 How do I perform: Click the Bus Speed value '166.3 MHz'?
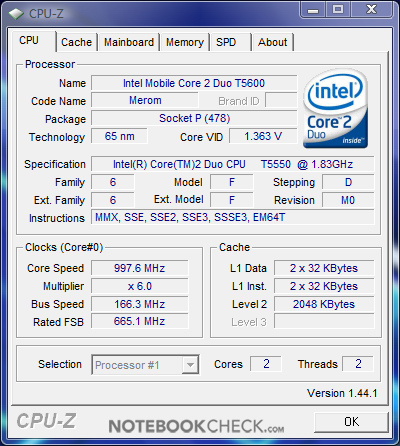coord(140,304)
